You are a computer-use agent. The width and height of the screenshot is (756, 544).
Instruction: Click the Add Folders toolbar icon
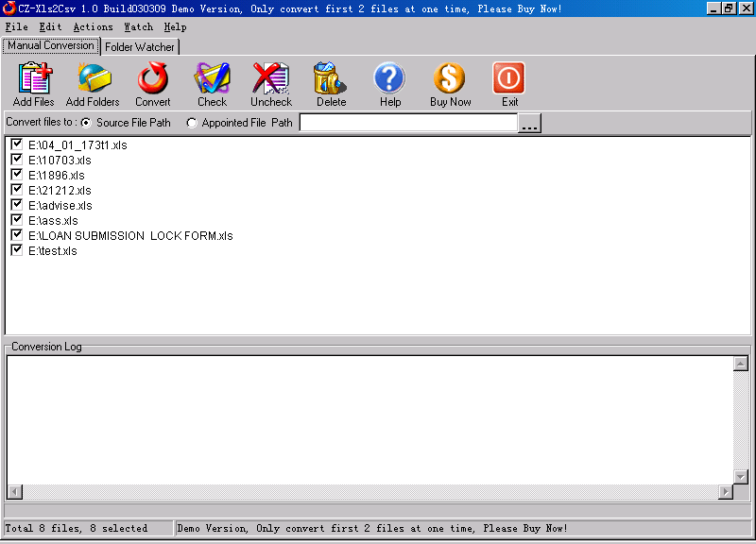[94, 78]
